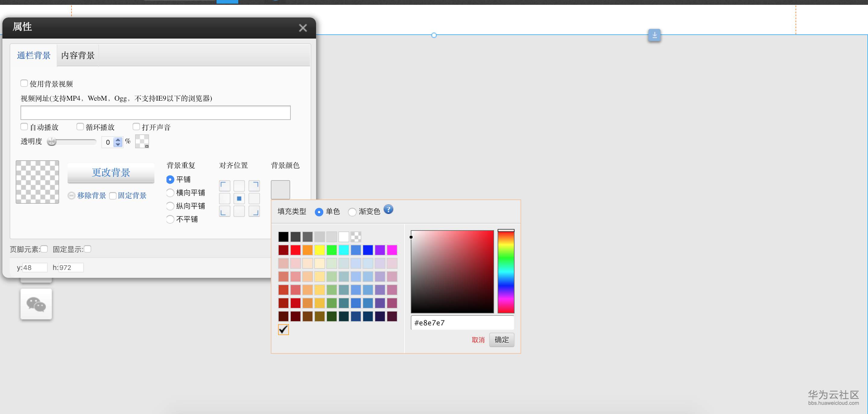Screen dimensions: 868x414
Task: Select the center alignment position icon
Action: [239, 199]
